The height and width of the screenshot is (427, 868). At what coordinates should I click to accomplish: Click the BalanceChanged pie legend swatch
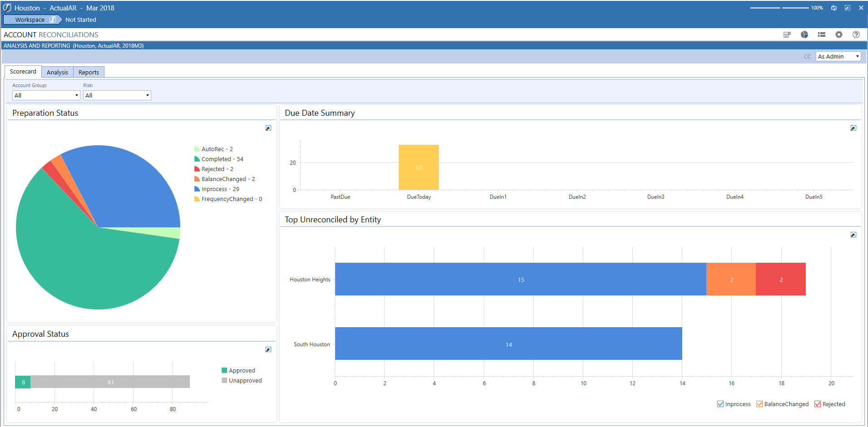coord(197,179)
